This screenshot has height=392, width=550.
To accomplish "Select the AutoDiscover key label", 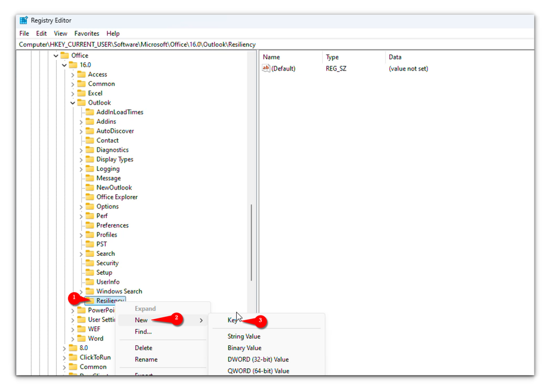I will tap(115, 131).
